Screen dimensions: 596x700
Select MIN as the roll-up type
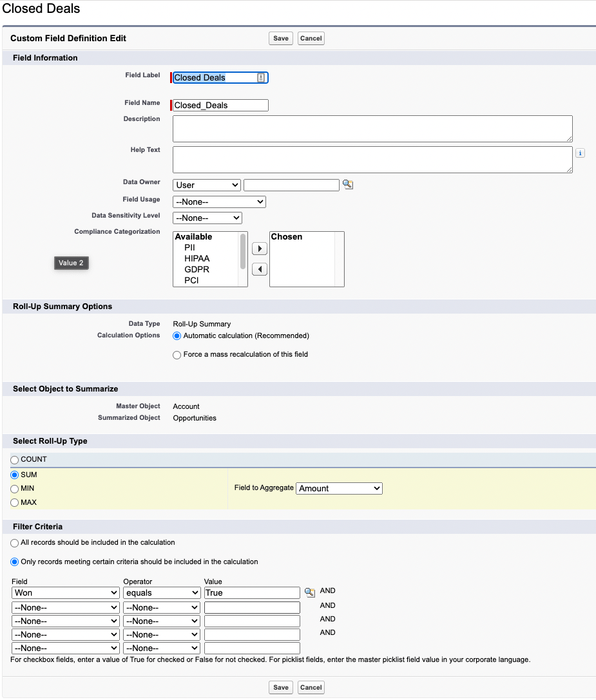tap(14, 488)
